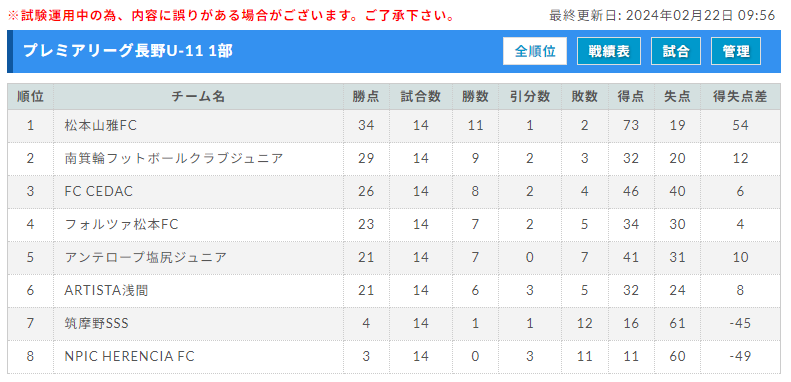791x382 pixels.
Task: Click the プレミアリーグ長野U-11 1部 title
Action: pos(128,51)
